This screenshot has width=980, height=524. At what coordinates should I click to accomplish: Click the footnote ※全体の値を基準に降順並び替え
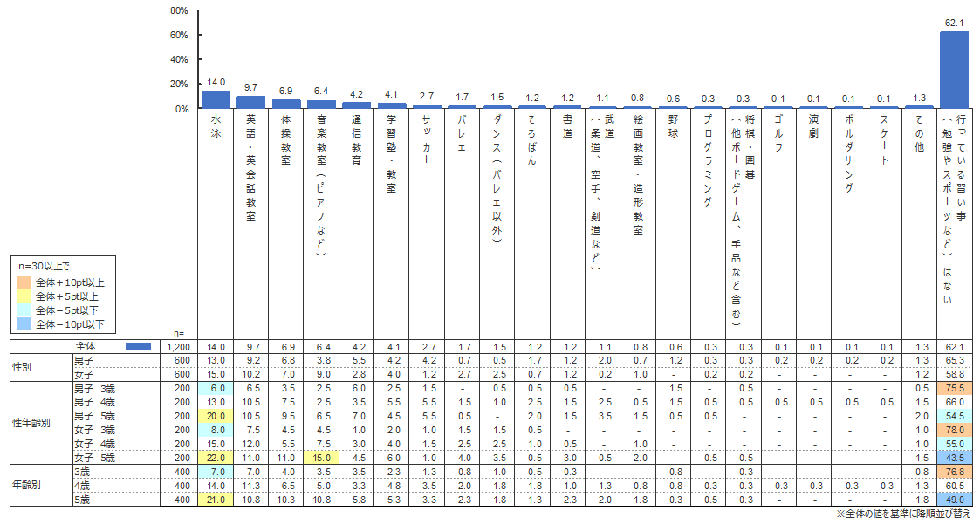pyautogui.click(x=901, y=515)
